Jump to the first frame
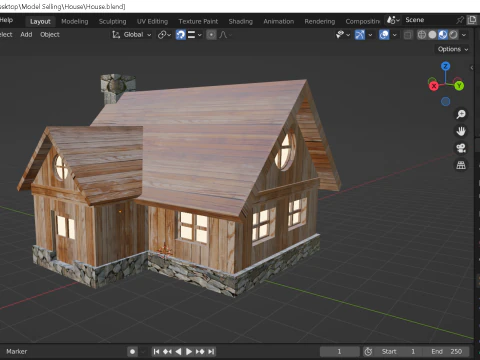 [156, 351]
